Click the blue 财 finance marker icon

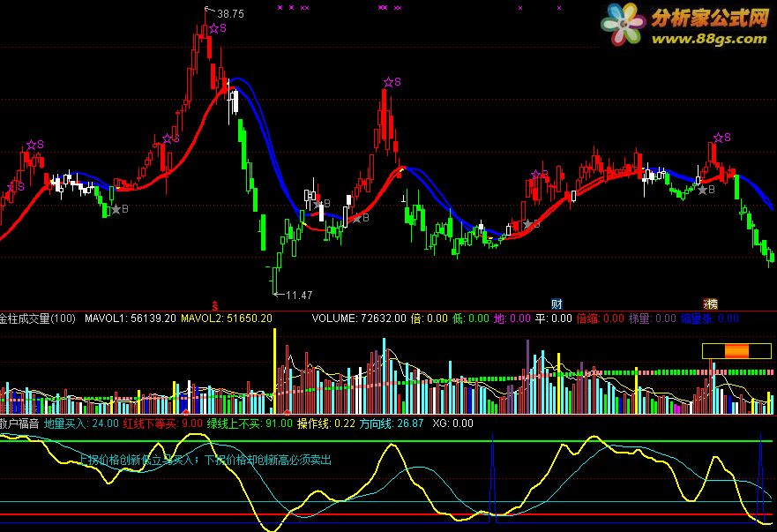[557, 303]
